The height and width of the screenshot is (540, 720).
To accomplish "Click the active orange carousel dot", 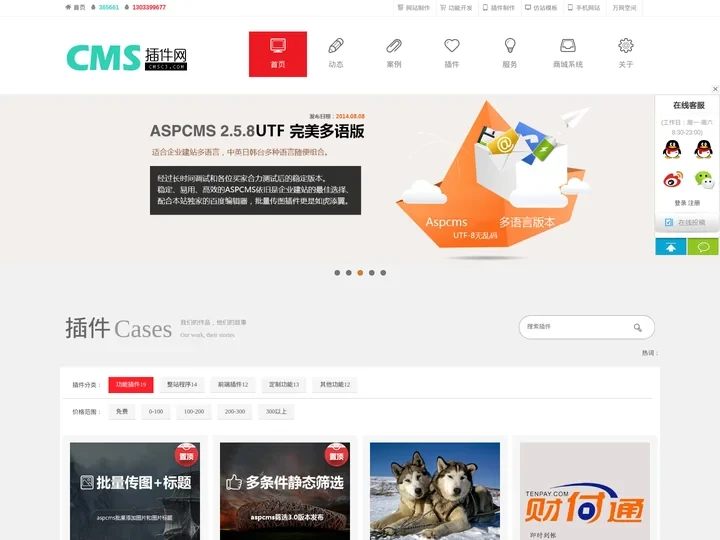I will click(x=360, y=273).
